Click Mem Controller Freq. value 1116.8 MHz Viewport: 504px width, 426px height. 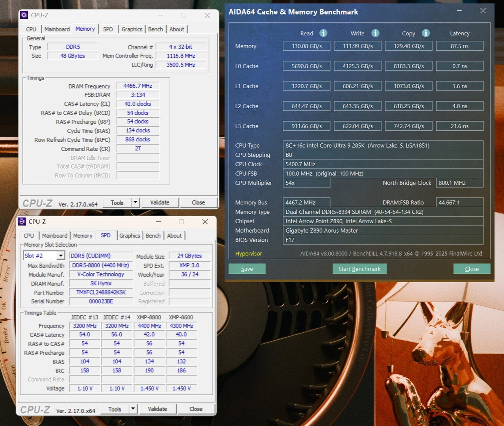point(181,56)
